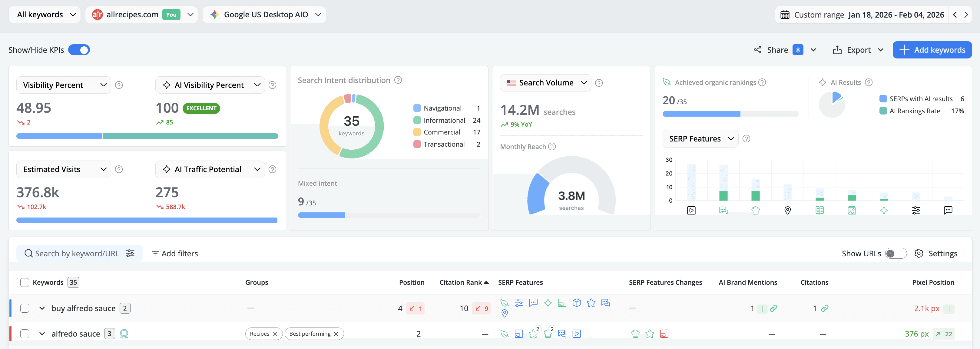Viewport: 980px width, 349px height.
Task: Toggle the Show/Hide KPIs switch
Action: [79, 49]
